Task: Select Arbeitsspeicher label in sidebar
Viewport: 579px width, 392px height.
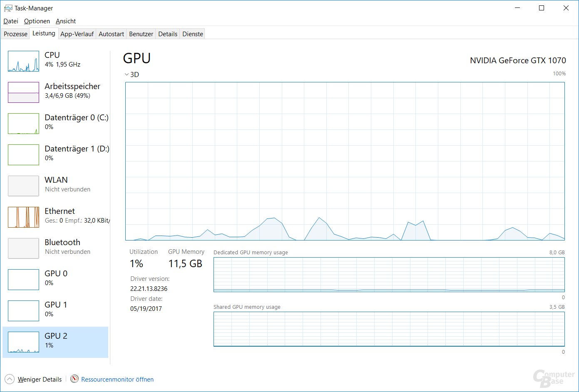Action: click(x=72, y=86)
